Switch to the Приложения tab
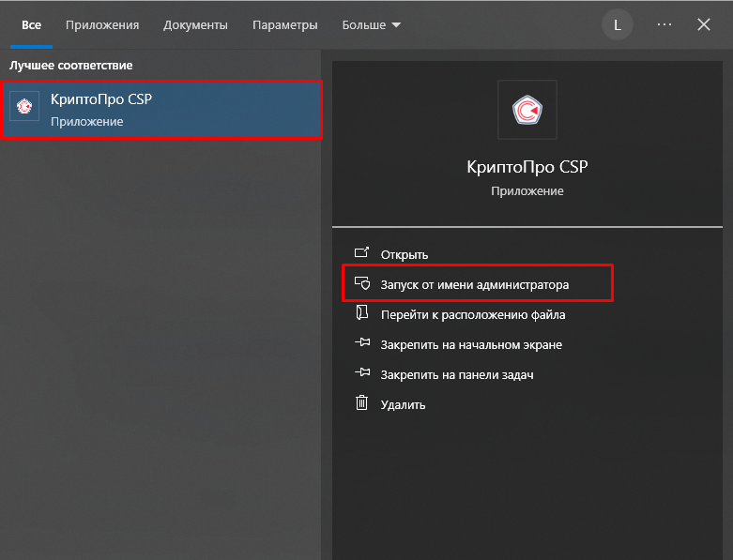 click(102, 25)
